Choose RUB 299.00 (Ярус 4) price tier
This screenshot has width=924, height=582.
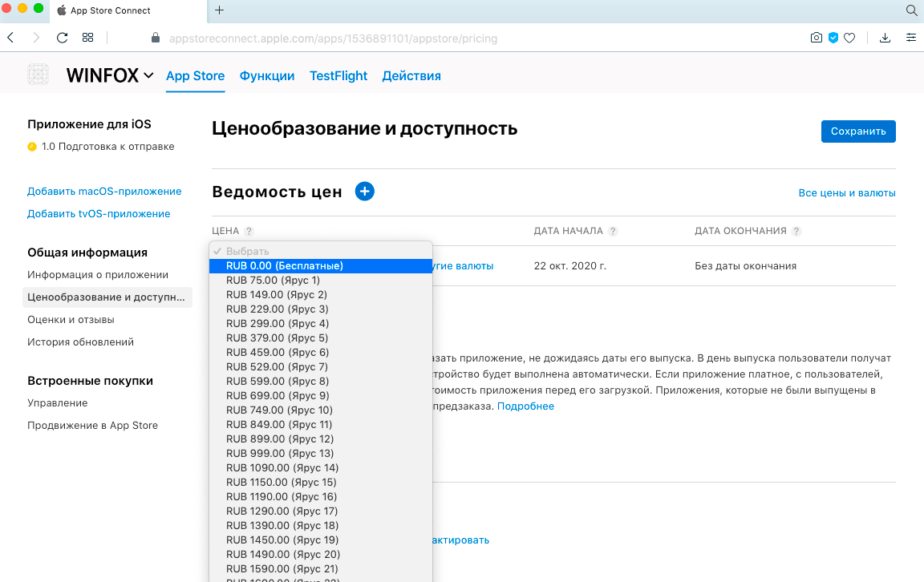(278, 323)
